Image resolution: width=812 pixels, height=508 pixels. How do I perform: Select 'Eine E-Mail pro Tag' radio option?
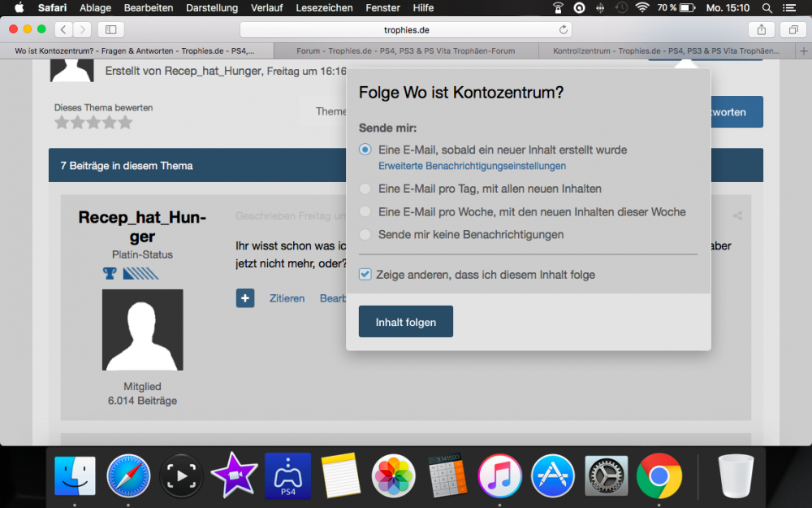(x=365, y=189)
